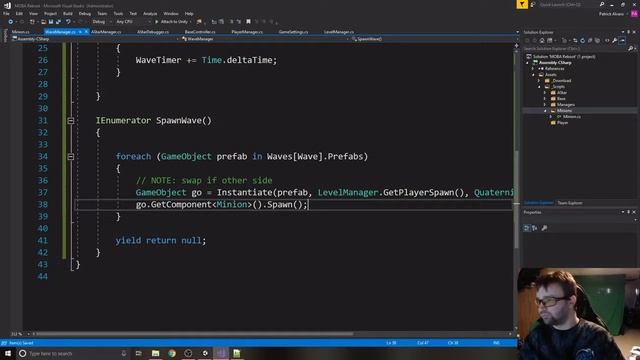Click the taskbar search box
This screenshot has height=360, width=640.
coord(73,353)
